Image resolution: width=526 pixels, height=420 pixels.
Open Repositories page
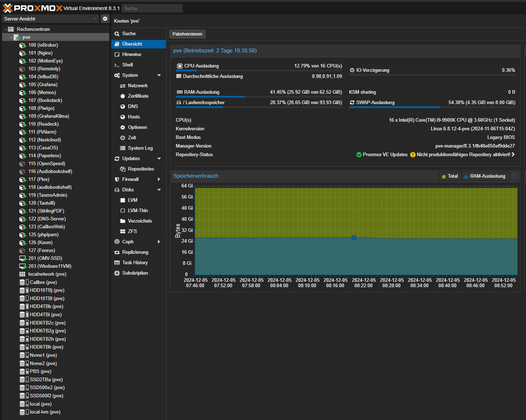(x=138, y=169)
